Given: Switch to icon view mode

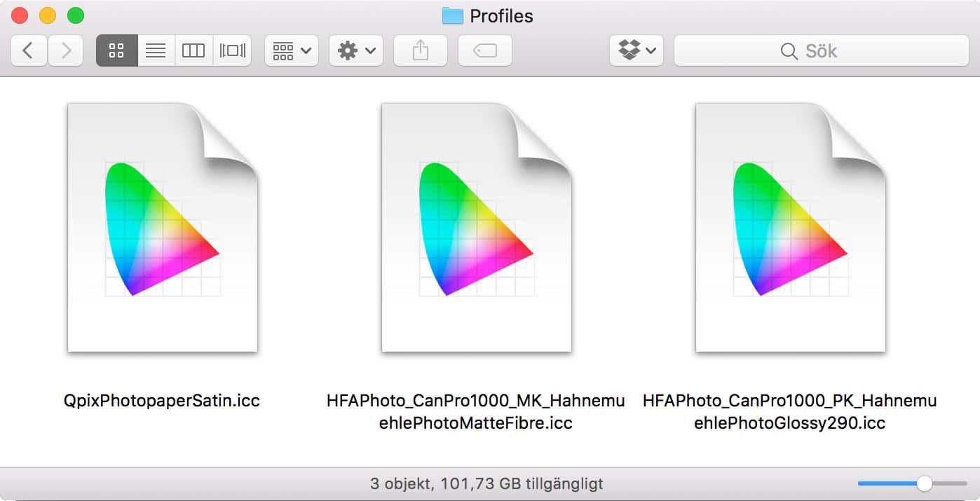Looking at the screenshot, I should tap(116, 50).
